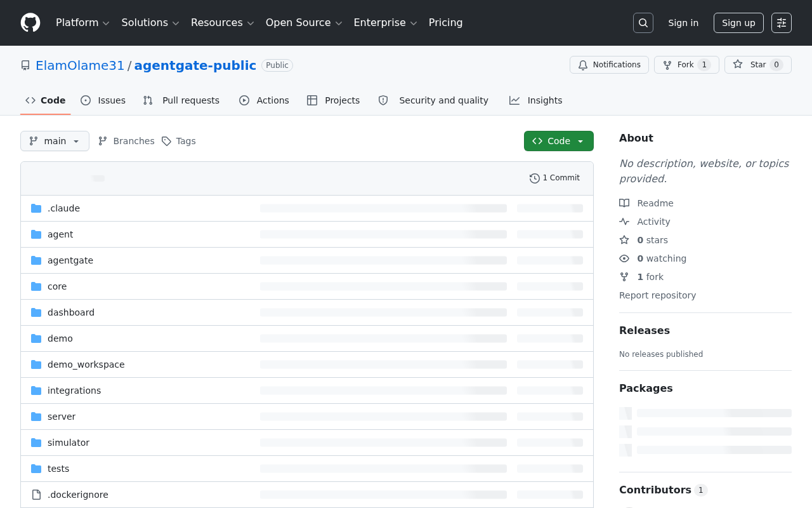Screen dimensions: 812x508
Task: Switch to the Insights tab
Action: point(536,100)
